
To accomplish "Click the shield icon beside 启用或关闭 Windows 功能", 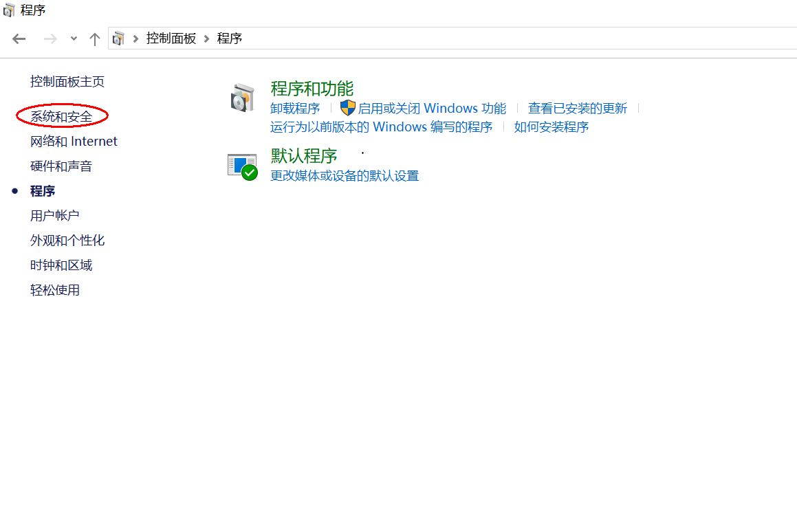I will click(x=348, y=108).
